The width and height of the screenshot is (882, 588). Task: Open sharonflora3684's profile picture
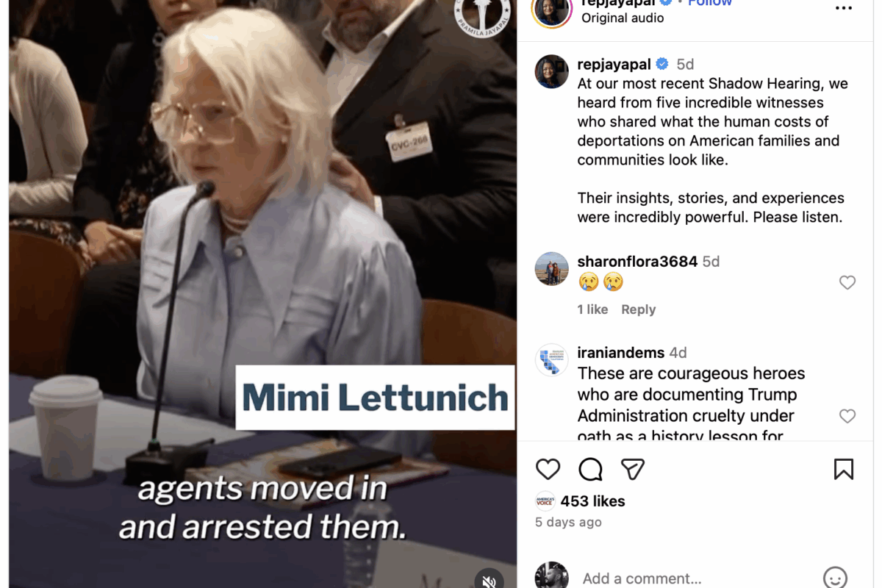(x=552, y=269)
